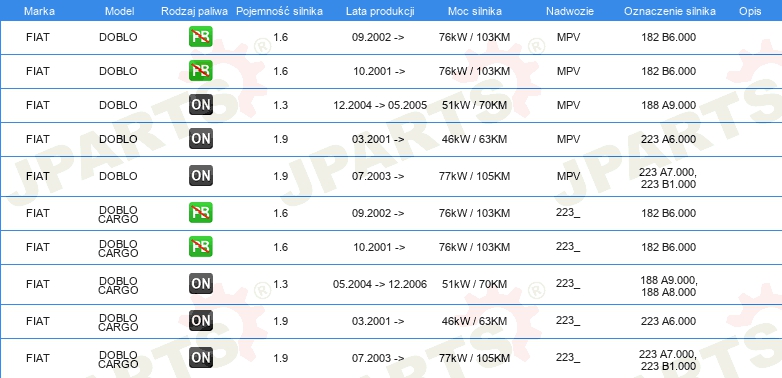Click the 12.2004 -> 05.2005 production date cell
Screen dimensions: 782x378
tap(380, 105)
